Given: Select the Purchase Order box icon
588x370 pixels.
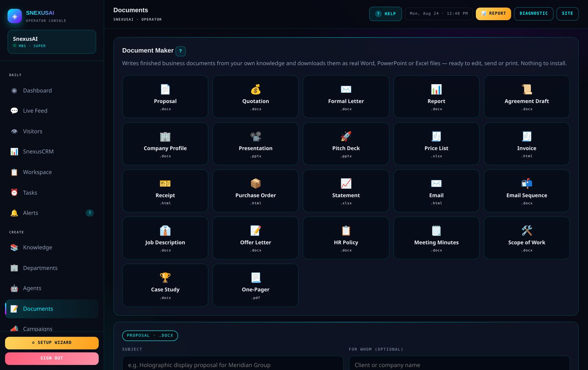Looking at the screenshot, I should [x=256, y=183].
